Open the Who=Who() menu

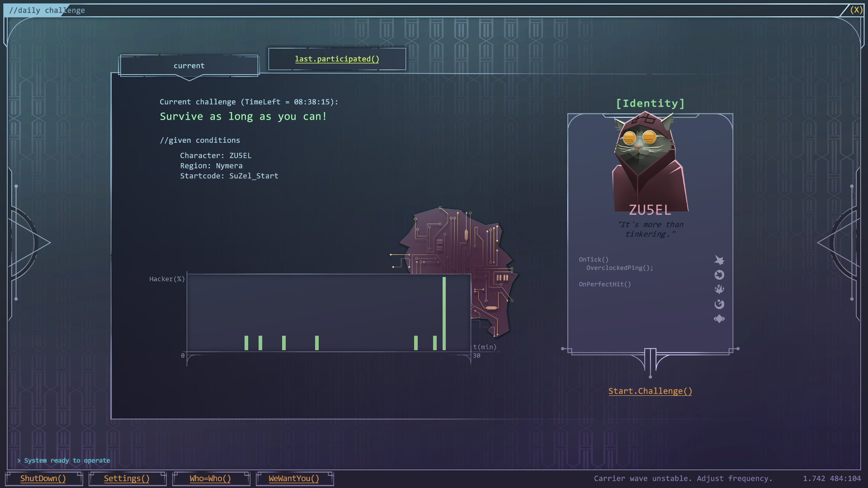(x=210, y=479)
